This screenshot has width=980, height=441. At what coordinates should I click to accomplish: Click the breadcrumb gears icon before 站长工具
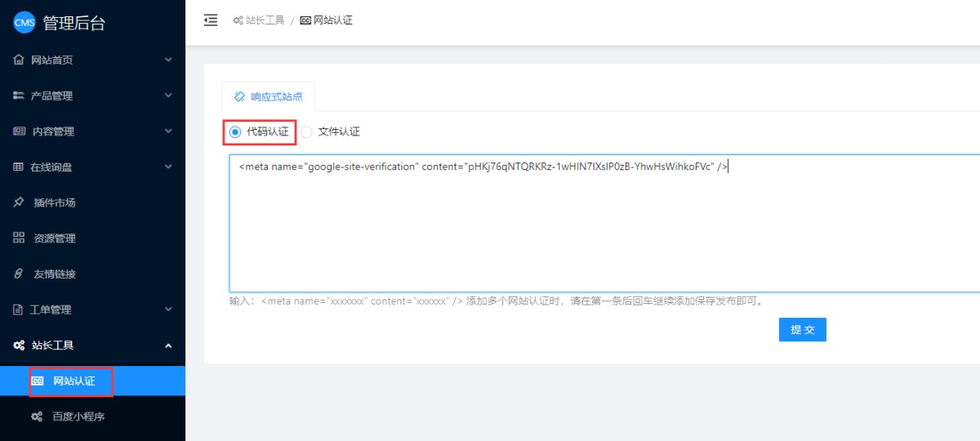tap(238, 20)
